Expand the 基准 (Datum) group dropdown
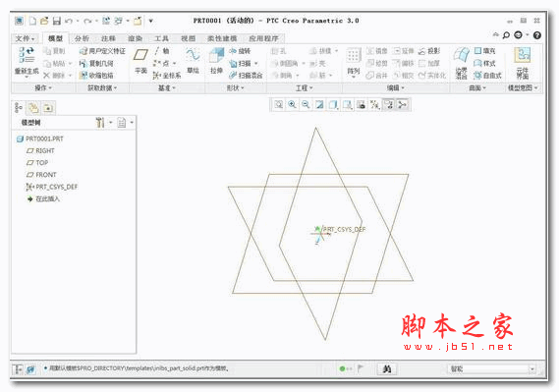This screenshot has width=559, height=392. (x=167, y=87)
